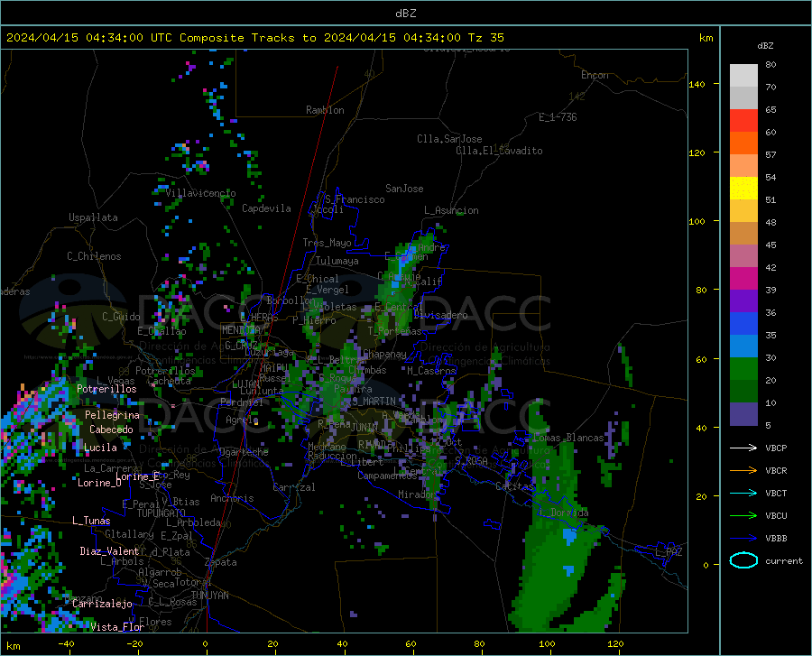
Task: Click the Clla.SanJose map label
Action: click(x=449, y=139)
